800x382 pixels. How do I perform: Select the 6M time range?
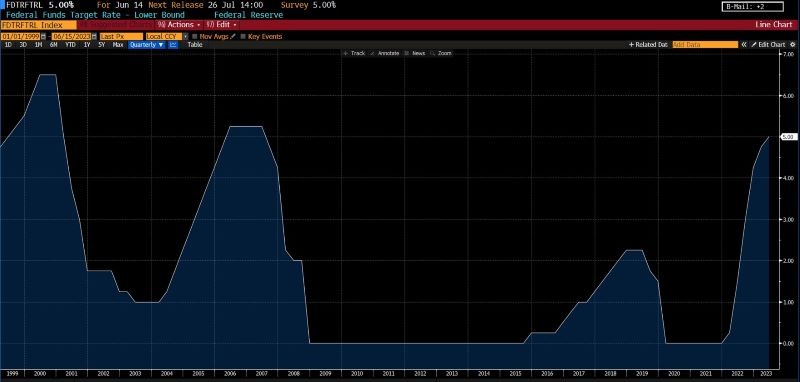[x=54, y=45]
